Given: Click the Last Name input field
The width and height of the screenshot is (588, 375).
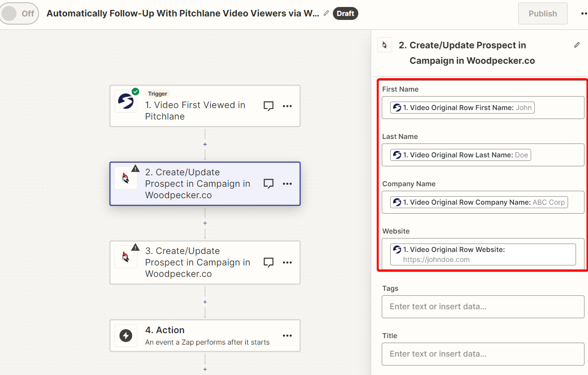Looking at the screenshot, I should (x=483, y=155).
